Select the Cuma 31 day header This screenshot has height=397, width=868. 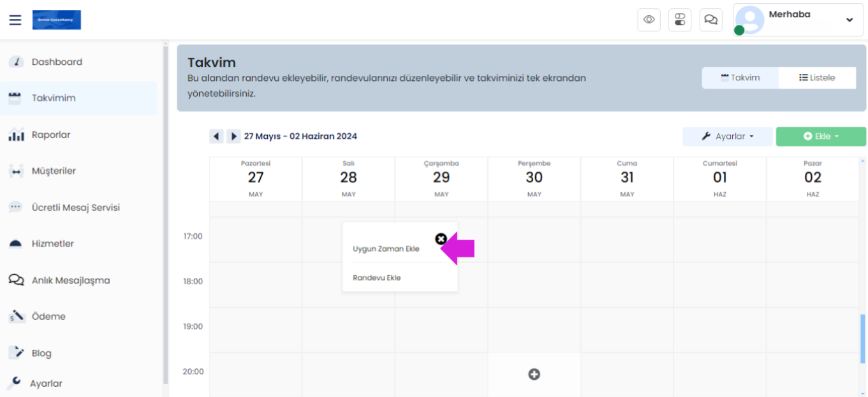pyautogui.click(x=627, y=179)
